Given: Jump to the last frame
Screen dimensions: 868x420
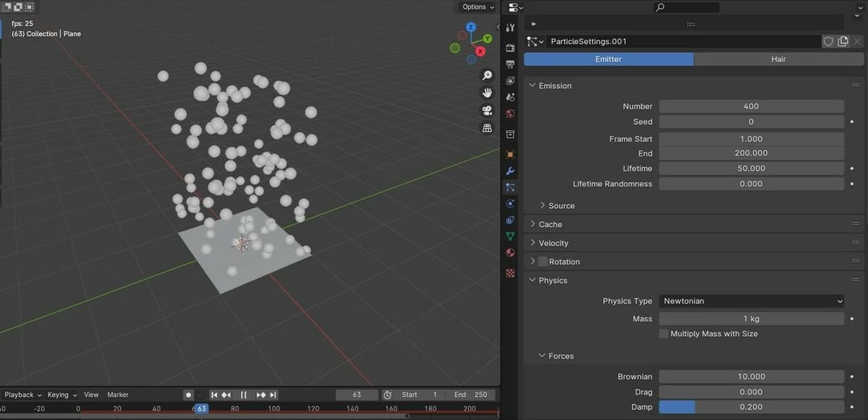Looking at the screenshot, I should (273, 395).
